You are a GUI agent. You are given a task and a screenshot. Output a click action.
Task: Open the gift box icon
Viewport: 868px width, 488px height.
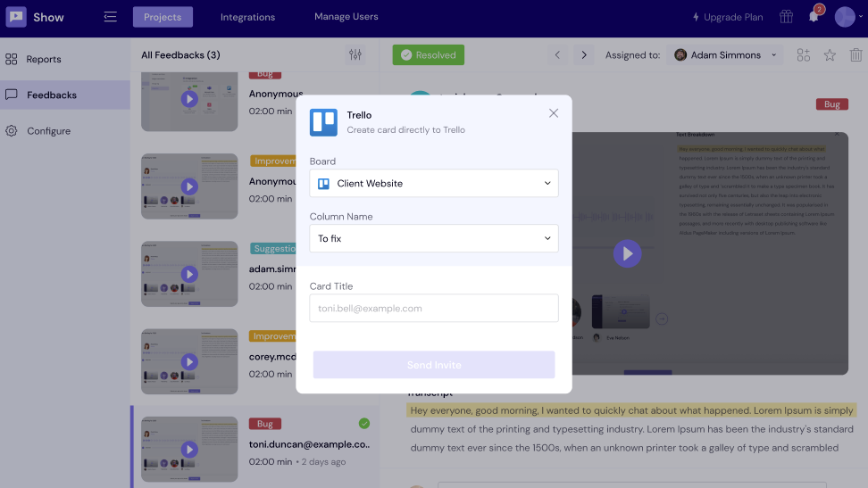[x=786, y=17]
